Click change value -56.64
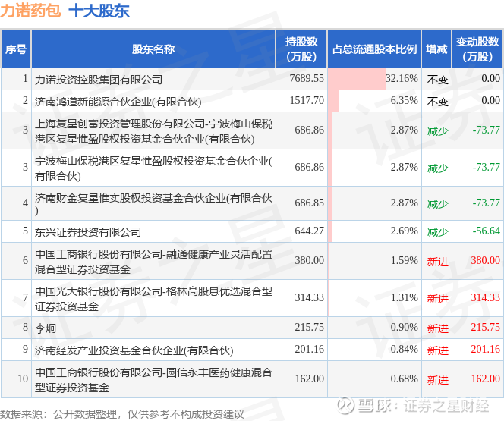Screen dimensions: 504x421 pyautogui.click(x=486, y=231)
